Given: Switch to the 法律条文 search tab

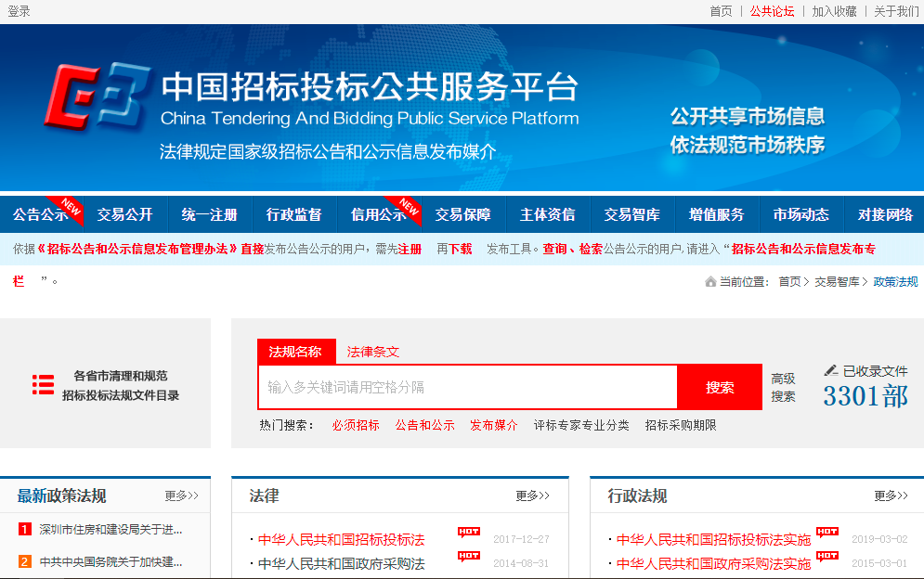Looking at the screenshot, I should click(373, 352).
